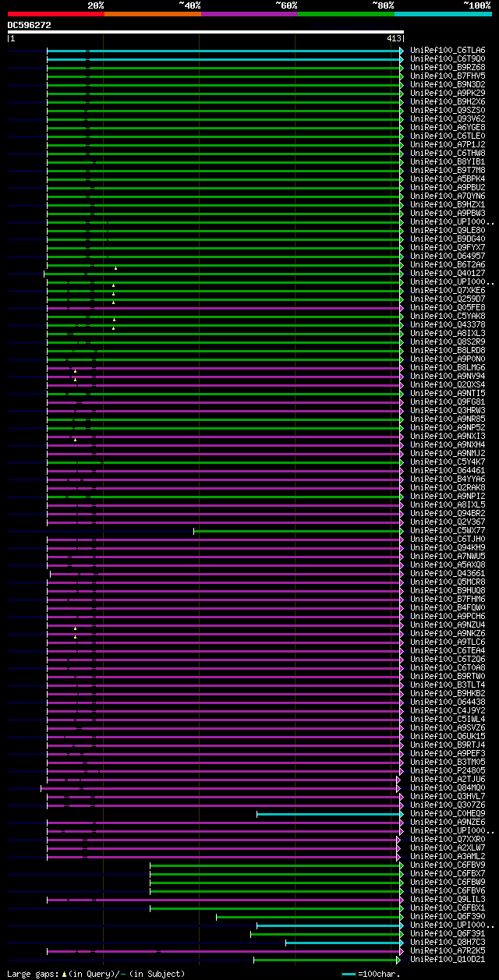The width and height of the screenshot is (499, 980).
Task: Select the UniRef100_C0HEQ9 label
Action: click(x=448, y=813)
